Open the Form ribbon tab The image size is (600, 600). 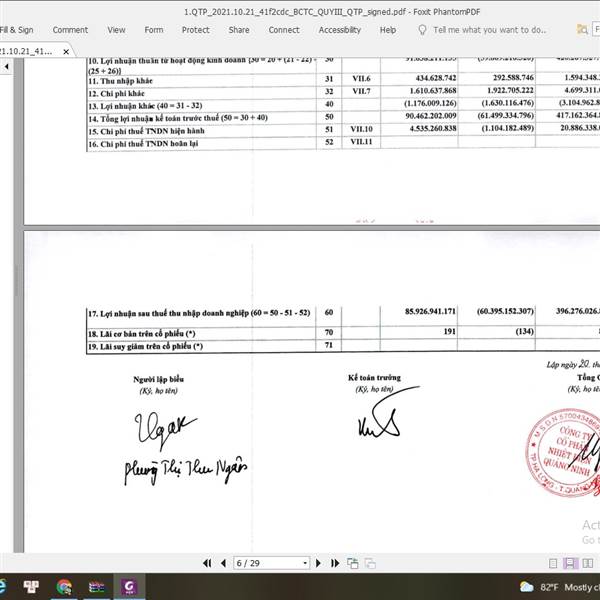tap(153, 30)
